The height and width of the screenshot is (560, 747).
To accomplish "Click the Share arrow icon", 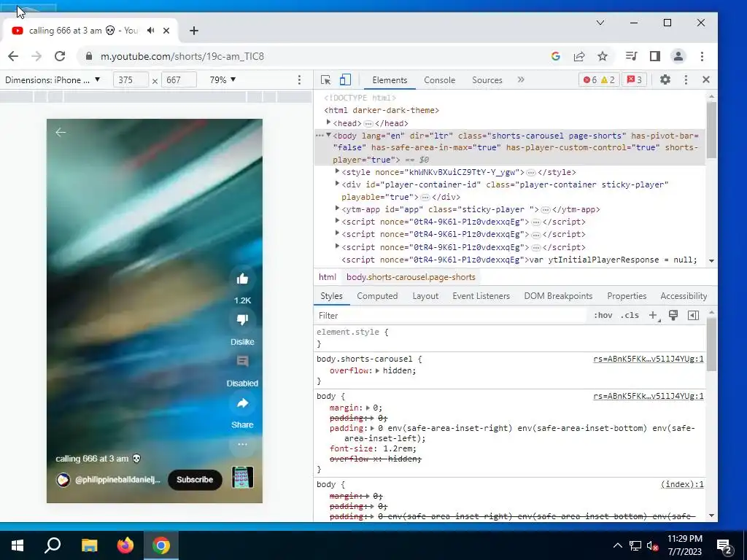I will point(242,403).
